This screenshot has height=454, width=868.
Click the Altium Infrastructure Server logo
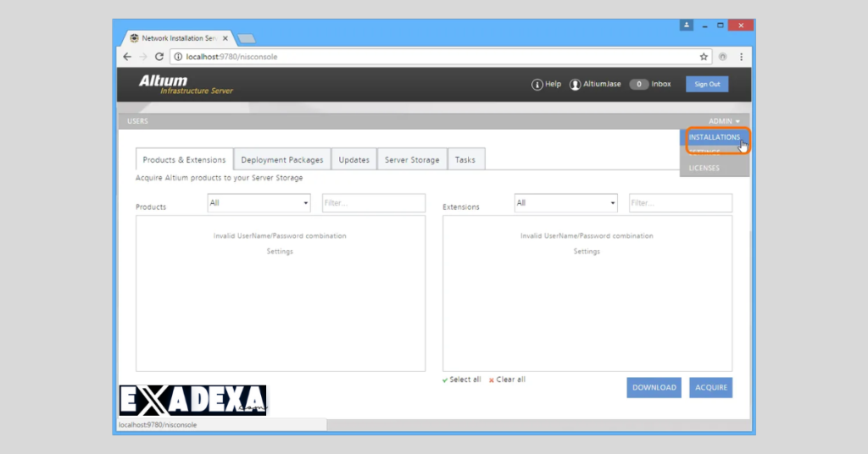tap(185, 85)
